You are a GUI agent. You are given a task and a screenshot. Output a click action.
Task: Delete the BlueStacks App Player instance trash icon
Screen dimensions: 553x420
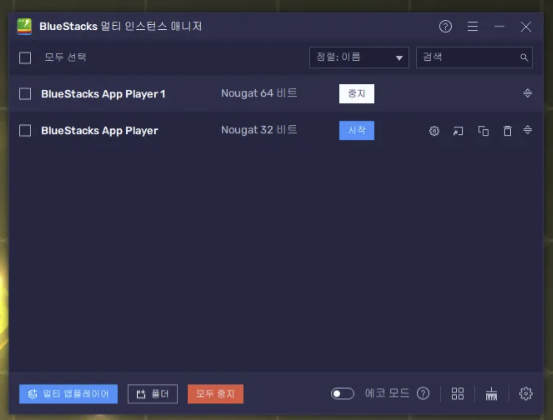[508, 131]
